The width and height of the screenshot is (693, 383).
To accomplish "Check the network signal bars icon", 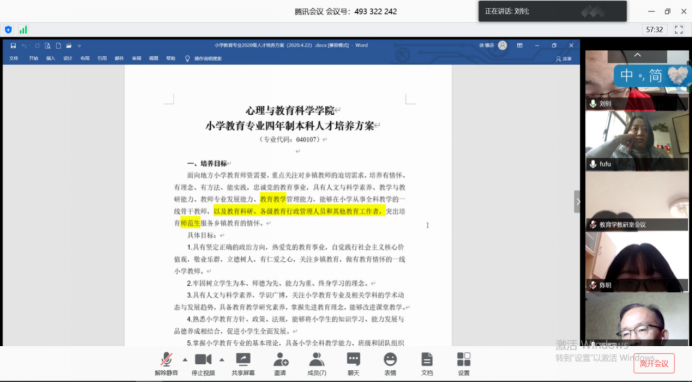I will pyautogui.click(x=23, y=30).
